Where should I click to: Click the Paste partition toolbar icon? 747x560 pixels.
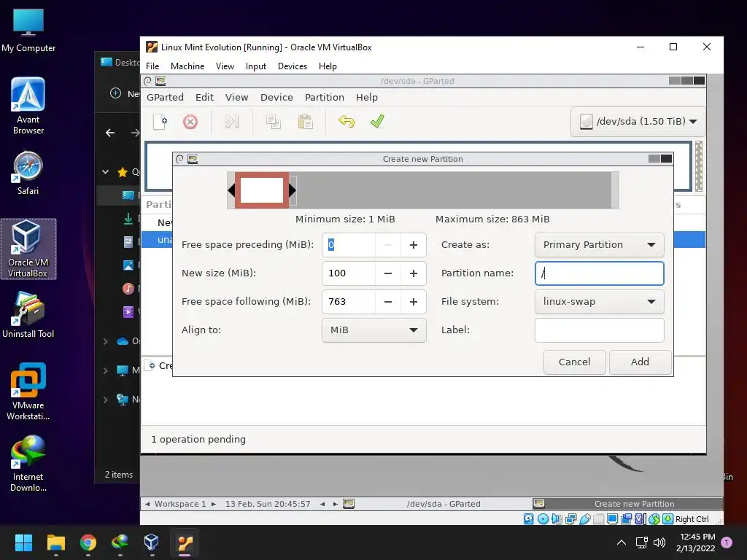coord(306,122)
